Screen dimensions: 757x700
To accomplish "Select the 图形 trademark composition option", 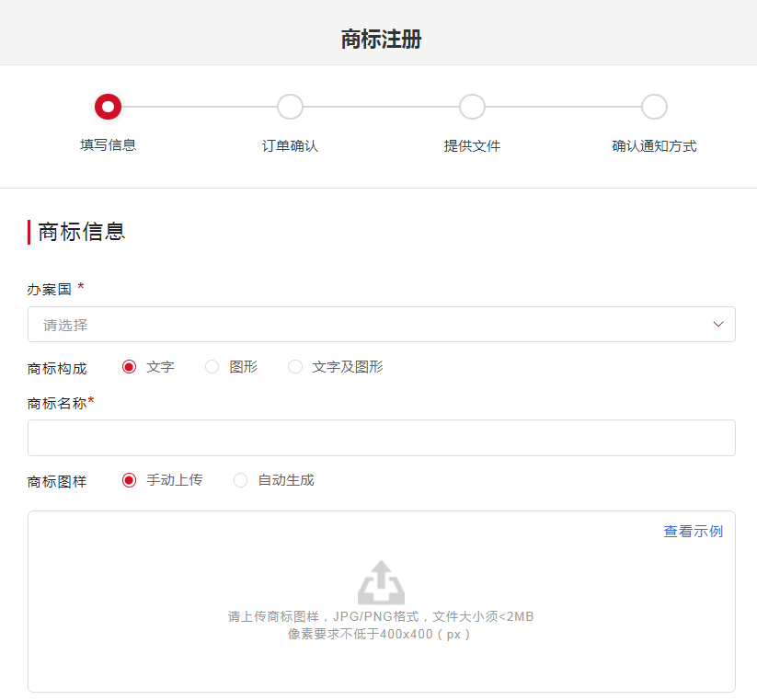I will pos(212,367).
